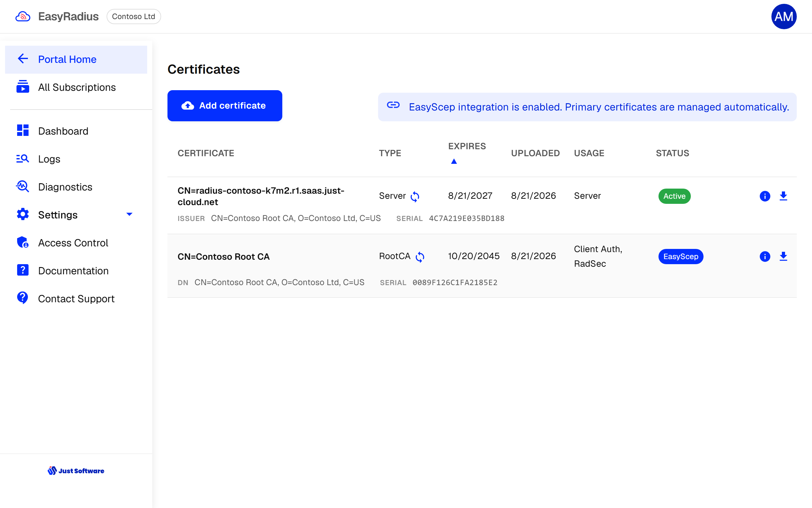
Task: Select the CN=Contoso Root CA certificate name
Action: click(224, 257)
